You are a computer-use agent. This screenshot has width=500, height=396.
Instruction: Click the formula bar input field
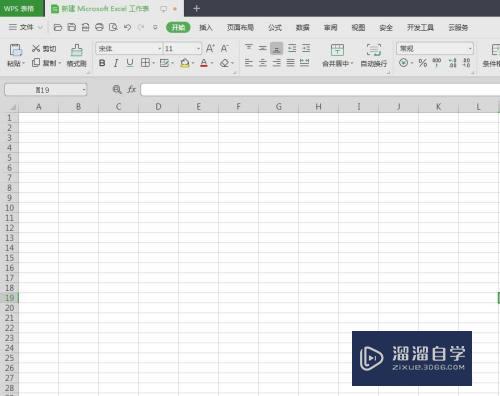pyautogui.click(x=320, y=90)
